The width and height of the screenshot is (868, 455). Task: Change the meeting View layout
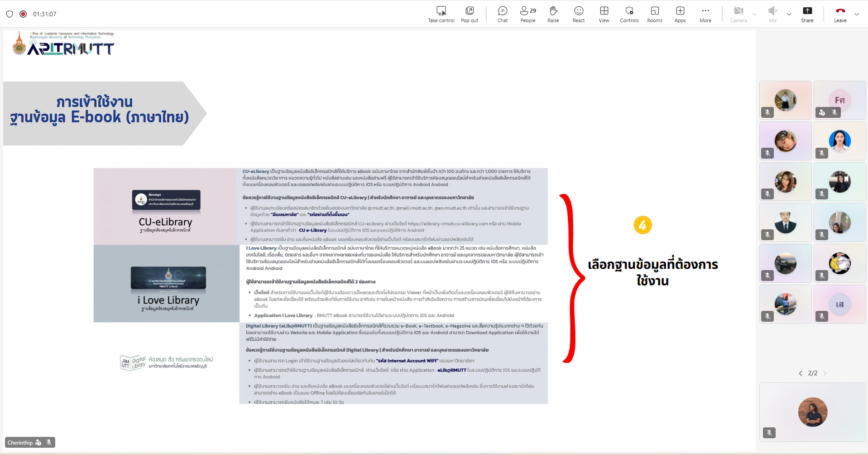click(x=604, y=14)
